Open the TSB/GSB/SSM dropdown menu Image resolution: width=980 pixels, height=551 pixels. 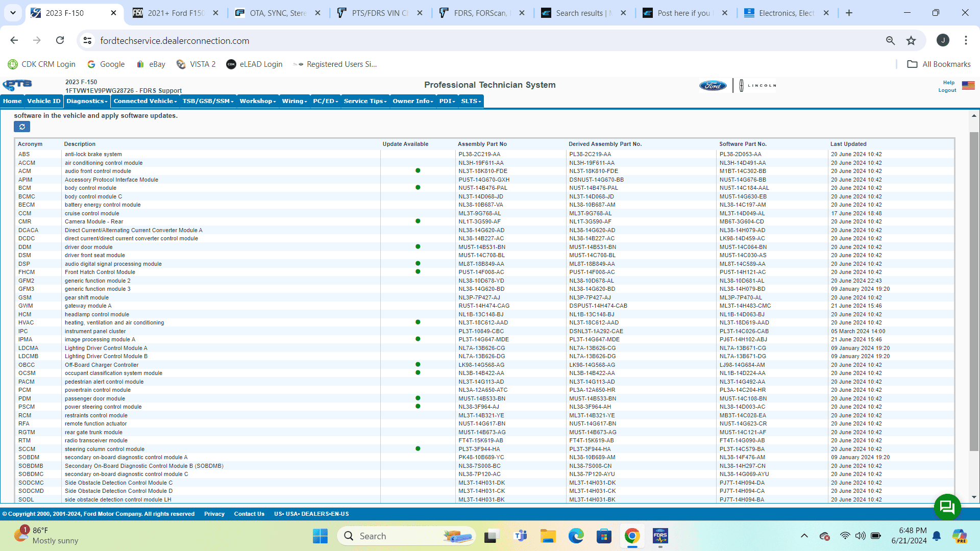click(208, 101)
